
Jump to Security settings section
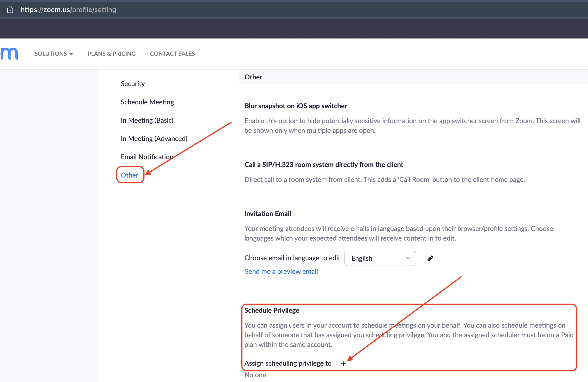tap(133, 84)
